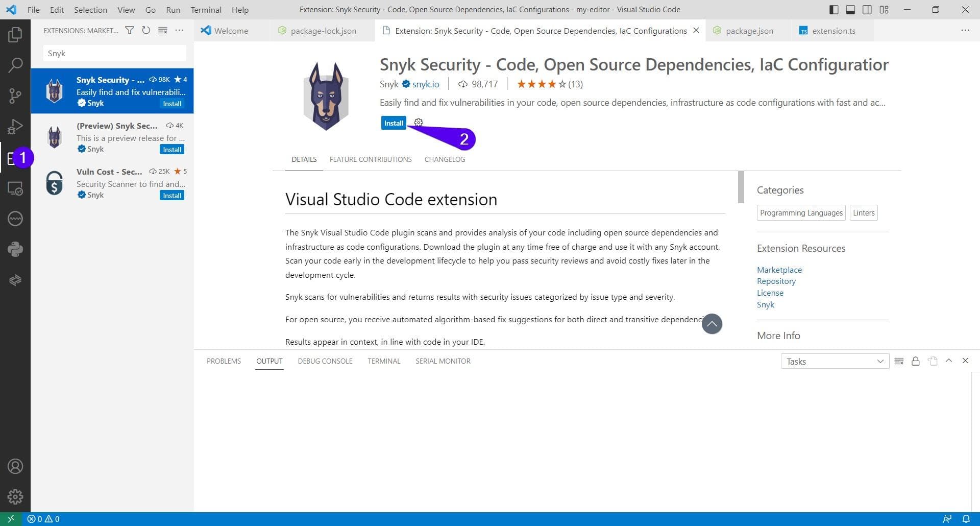Install the Vuln Cost extension
Image resolution: width=980 pixels, height=526 pixels.
coord(172,196)
